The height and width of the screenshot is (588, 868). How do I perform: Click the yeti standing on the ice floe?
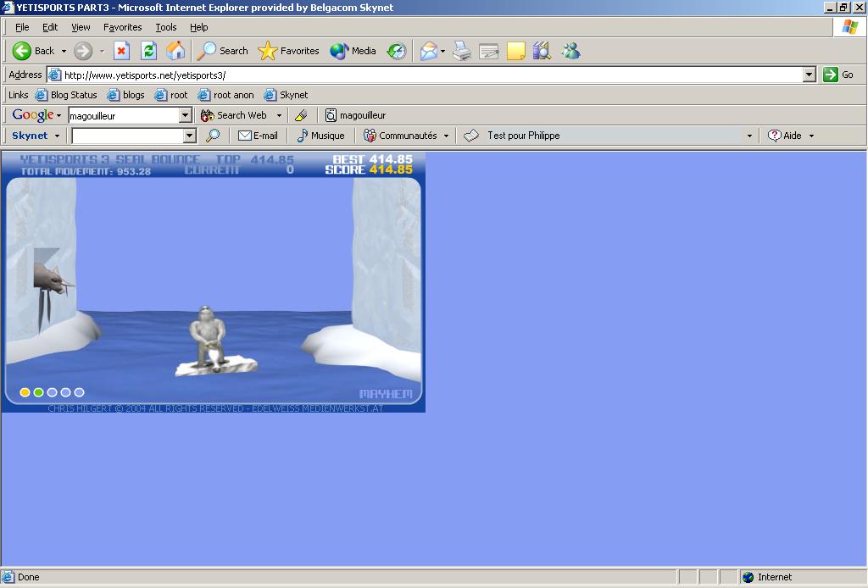(208, 336)
